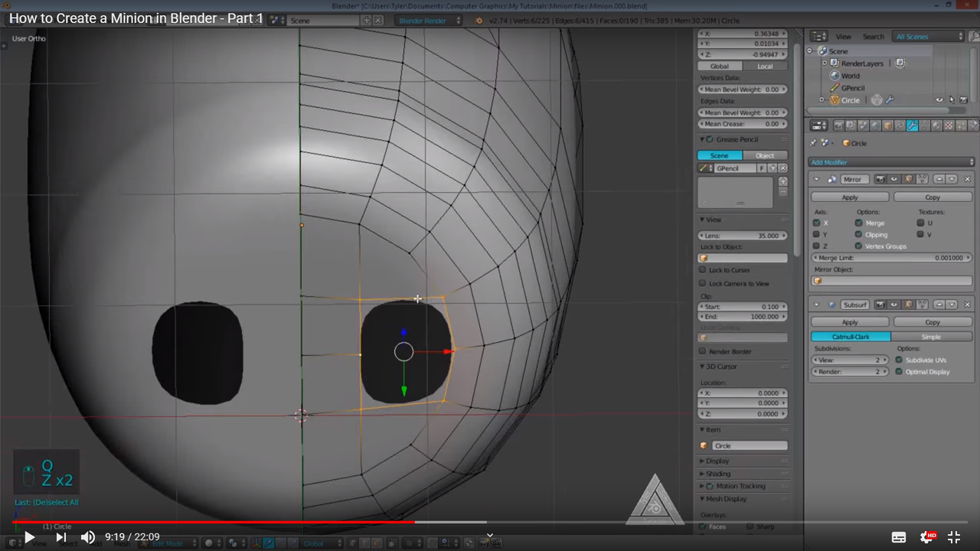The width and height of the screenshot is (980, 551).
Task: Expand the Display panel
Action: (702, 461)
